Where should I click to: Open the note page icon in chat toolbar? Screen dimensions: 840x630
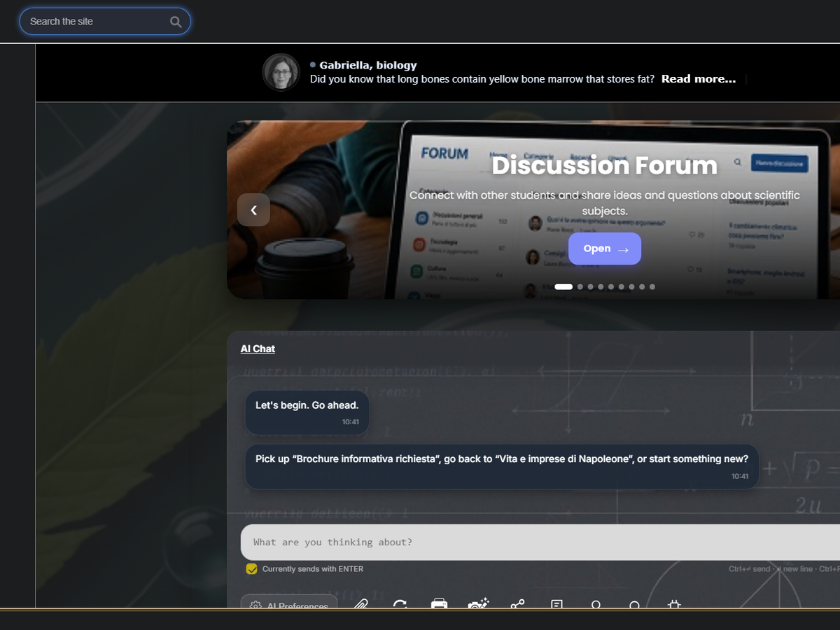click(556, 604)
